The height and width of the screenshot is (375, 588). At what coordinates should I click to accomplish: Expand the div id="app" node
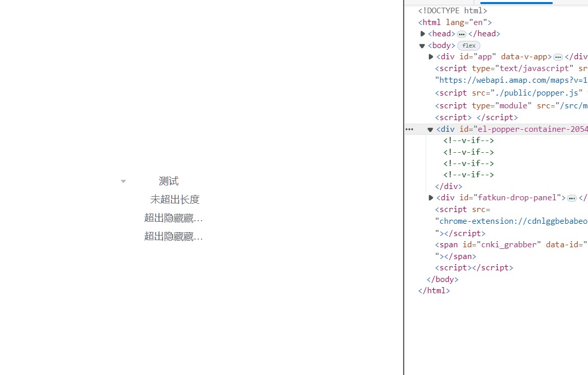(431, 57)
